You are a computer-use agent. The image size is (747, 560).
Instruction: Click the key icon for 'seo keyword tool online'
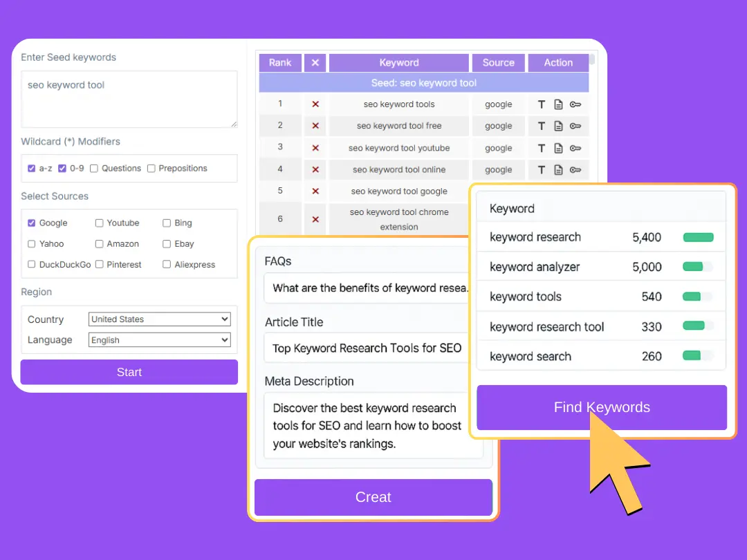click(575, 169)
